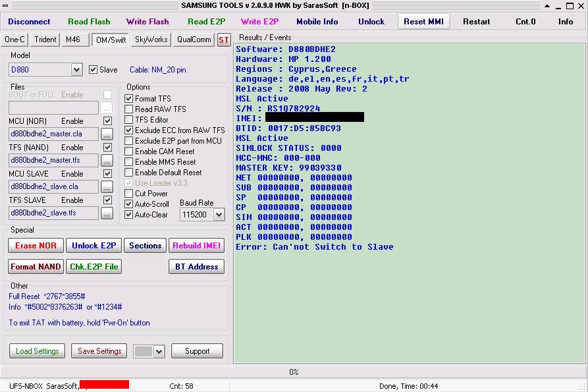The height and width of the screenshot is (392, 588).
Task: Toggle MCU SLAVE Enable checkbox
Action: [107, 173]
